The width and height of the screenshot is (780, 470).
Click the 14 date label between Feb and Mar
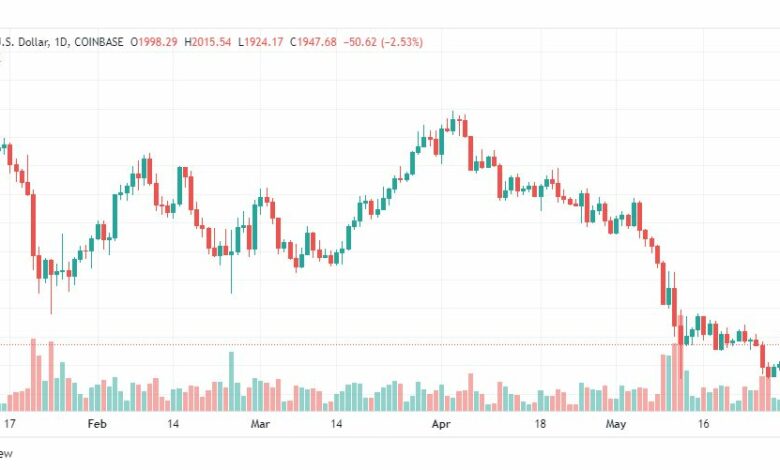pyautogui.click(x=173, y=424)
